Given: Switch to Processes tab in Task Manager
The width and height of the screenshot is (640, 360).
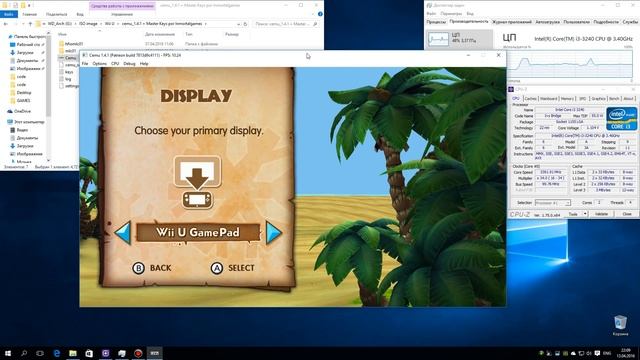Looking at the screenshot, I should pos(436,22).
